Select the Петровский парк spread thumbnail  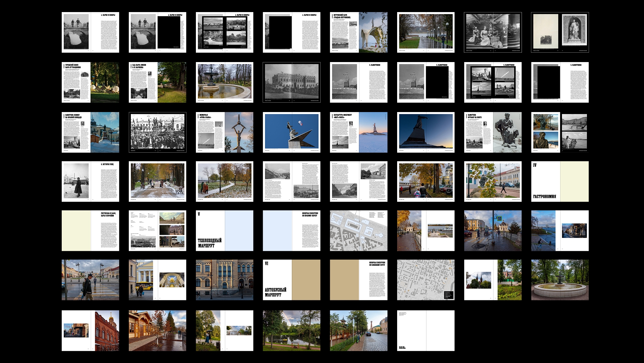point(359,32)
